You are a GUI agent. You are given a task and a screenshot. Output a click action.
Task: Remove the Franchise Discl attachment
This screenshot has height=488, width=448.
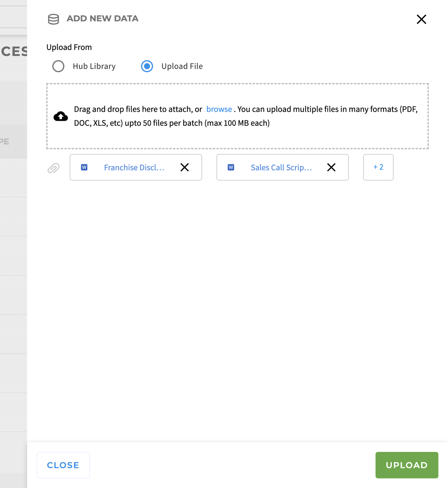tap(184, 167)
